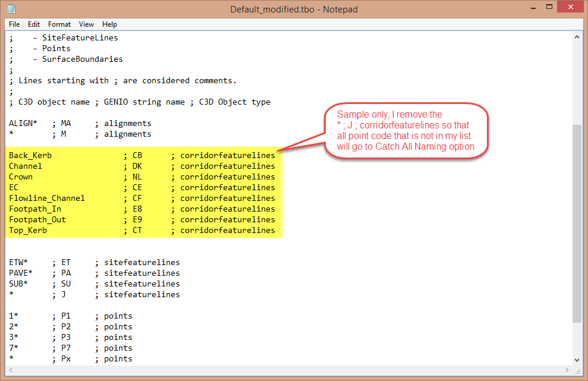Click the comment 'Lines starting with ; are considered comments.'
The width and height of the screenshot is (588, 381).
127,81
